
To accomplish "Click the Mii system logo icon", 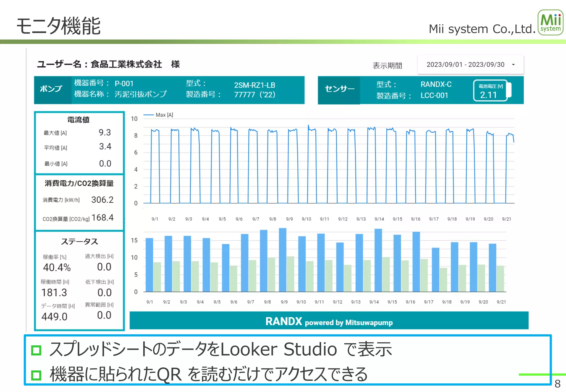I will pos(550,22).
